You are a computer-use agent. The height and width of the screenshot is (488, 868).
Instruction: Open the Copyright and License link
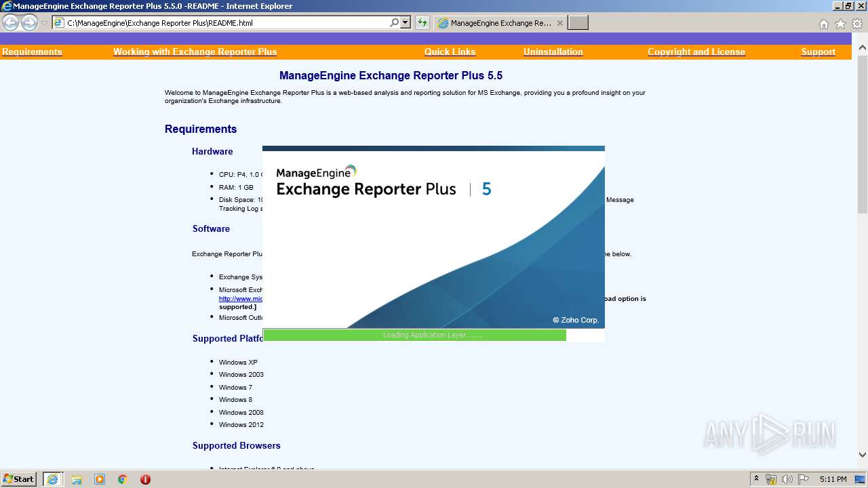pos(696,52)
